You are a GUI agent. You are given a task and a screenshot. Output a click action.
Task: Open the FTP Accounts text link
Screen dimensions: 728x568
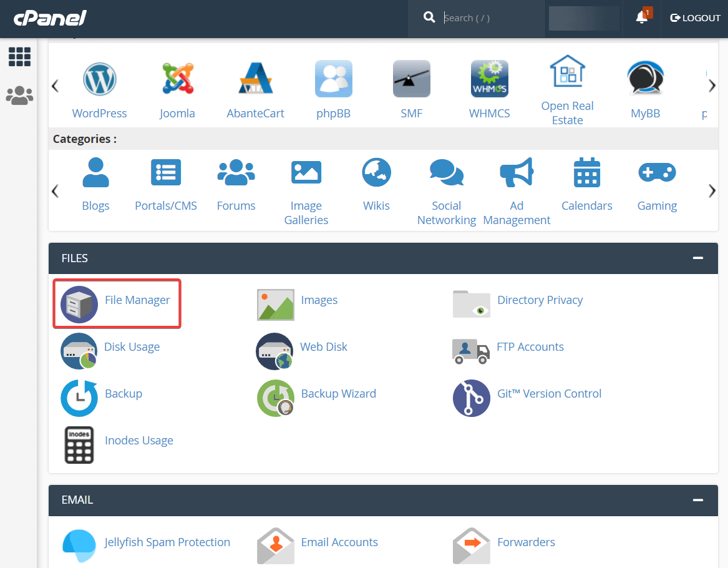[530, 347]
